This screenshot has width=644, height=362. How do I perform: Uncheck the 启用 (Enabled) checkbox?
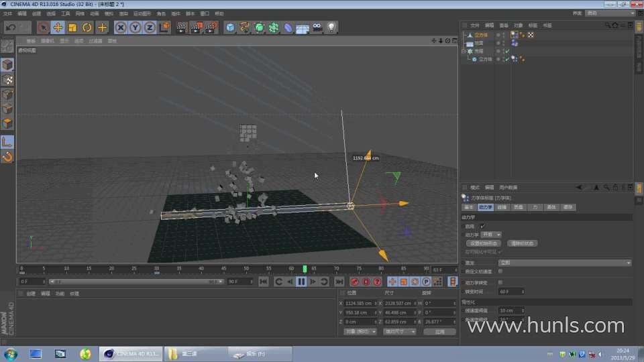click(x=482, y=226)
